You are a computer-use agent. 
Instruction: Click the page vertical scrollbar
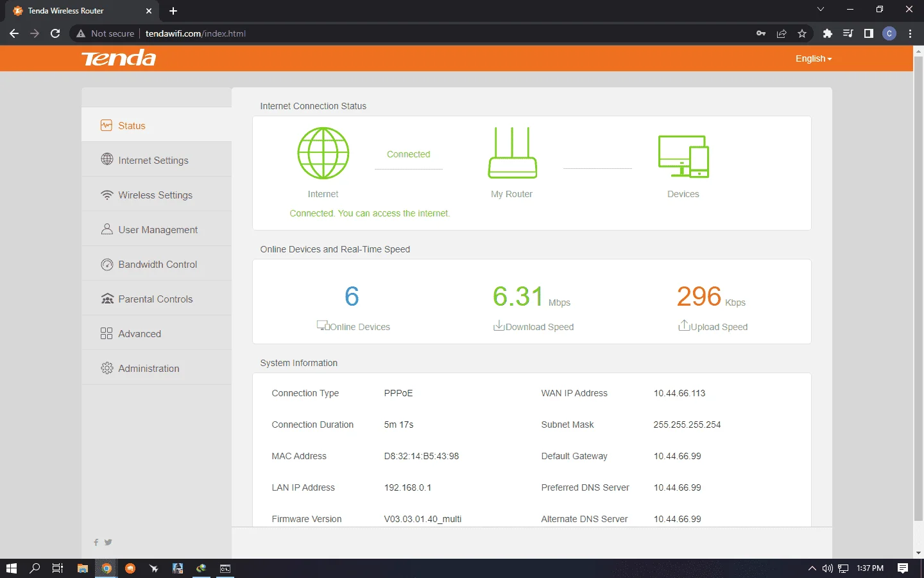point(918,289)
